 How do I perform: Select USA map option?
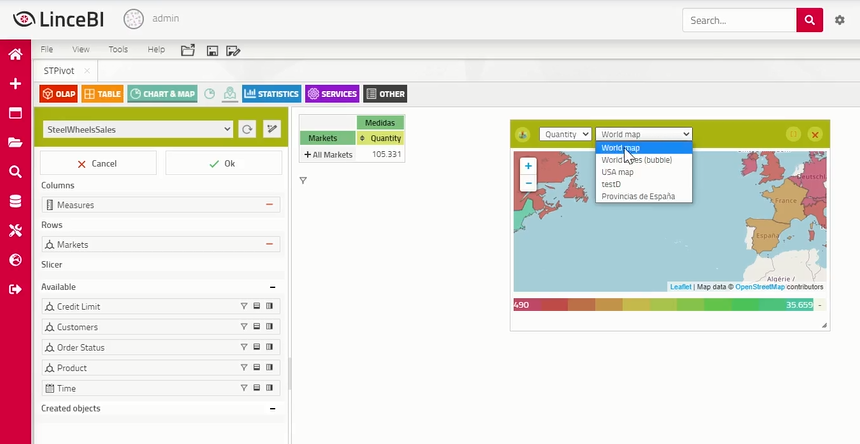coord(644,172)
